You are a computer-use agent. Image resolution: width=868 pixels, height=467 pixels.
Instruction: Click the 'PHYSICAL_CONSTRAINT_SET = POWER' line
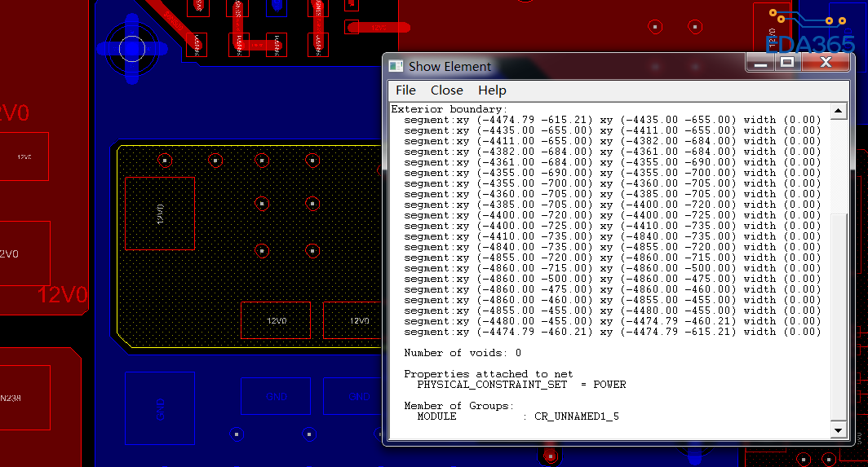[x=521, y=385]
